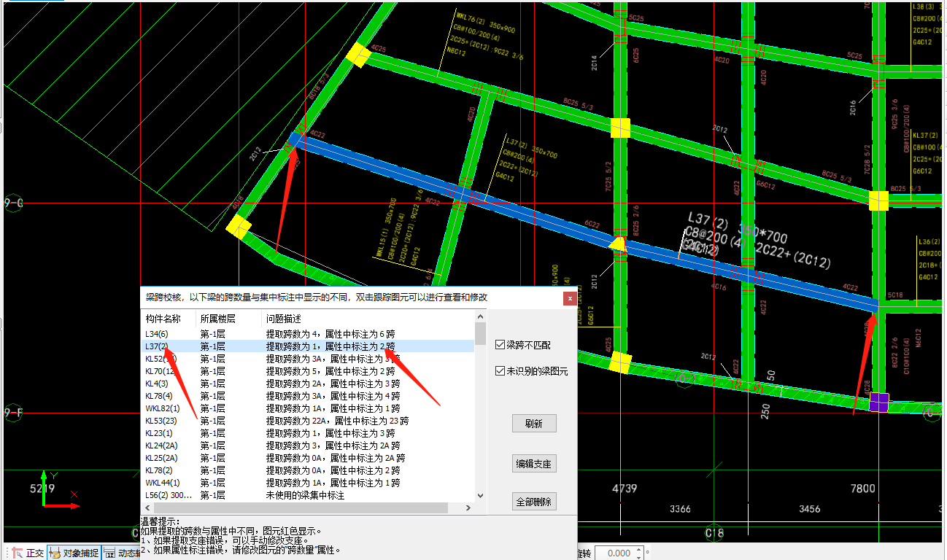Image resolution: width=947 pixels, height=560 pixels.
Task: Click the rotation value increase arrow
Action: pos(638,549)
